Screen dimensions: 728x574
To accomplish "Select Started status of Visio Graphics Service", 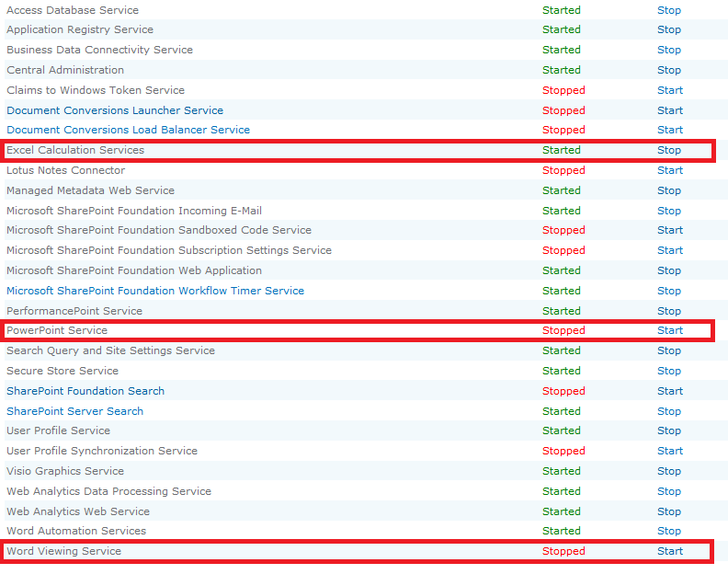I will (x=562, y=471).
